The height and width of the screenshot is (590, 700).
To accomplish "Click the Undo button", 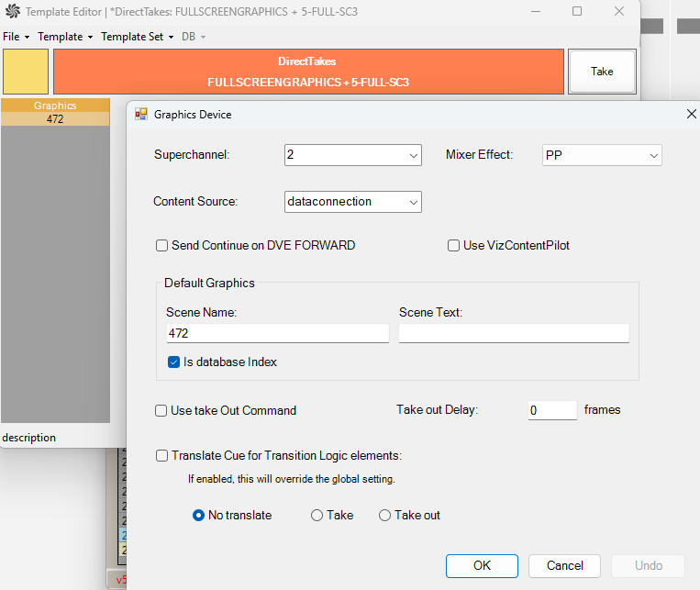I will [x=649, y=566].
